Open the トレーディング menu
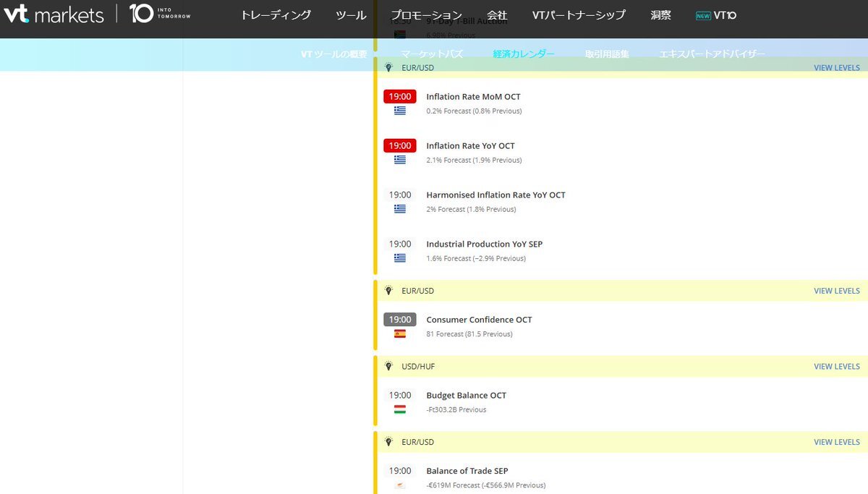This screenshot has height=494, width=868. tap(276, 15)
